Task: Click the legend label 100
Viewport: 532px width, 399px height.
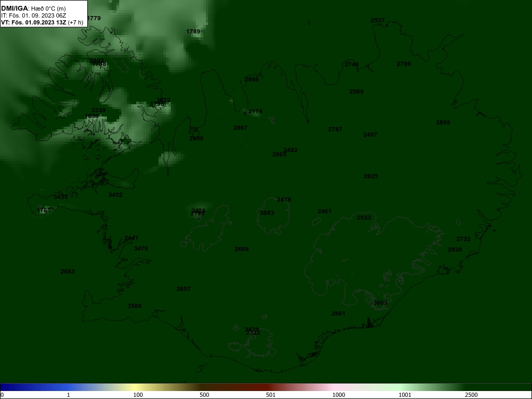Action: 138,395
